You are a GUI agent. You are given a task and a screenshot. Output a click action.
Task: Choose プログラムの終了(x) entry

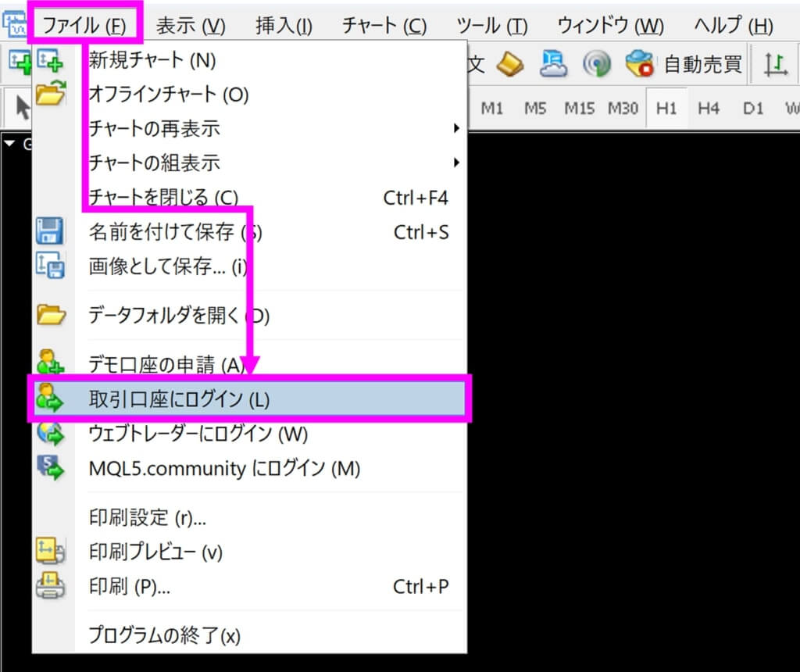pos(249,635)
